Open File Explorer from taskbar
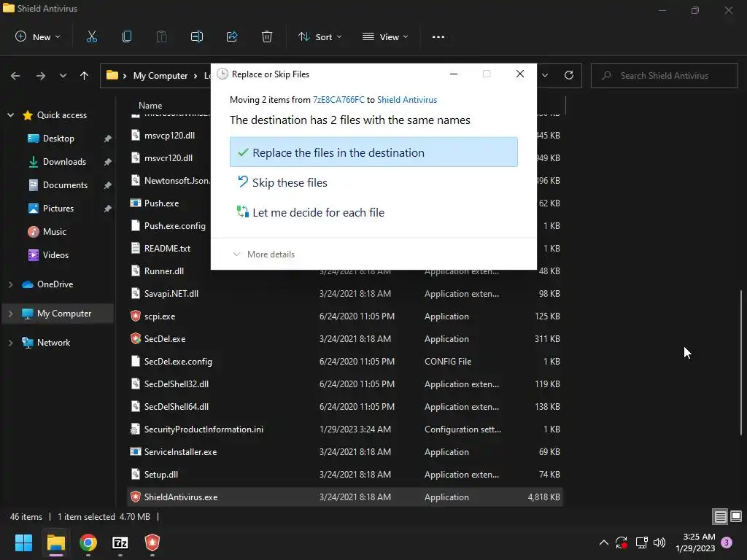 (55, 542)
